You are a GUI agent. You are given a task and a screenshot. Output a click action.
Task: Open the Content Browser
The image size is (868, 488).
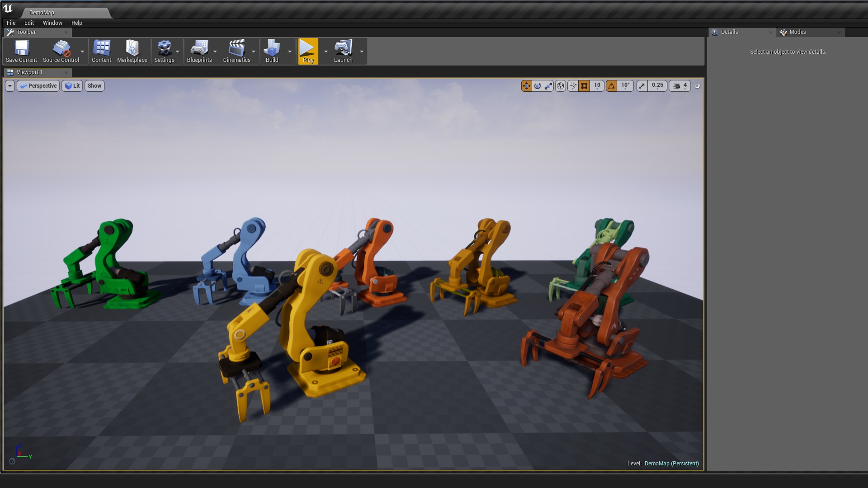point(101,51)
